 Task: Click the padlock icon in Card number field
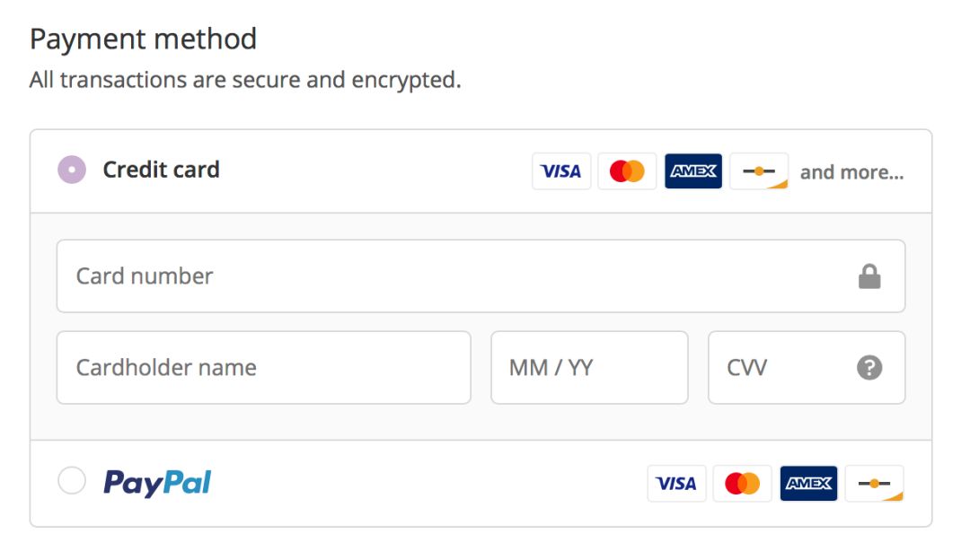869,276
